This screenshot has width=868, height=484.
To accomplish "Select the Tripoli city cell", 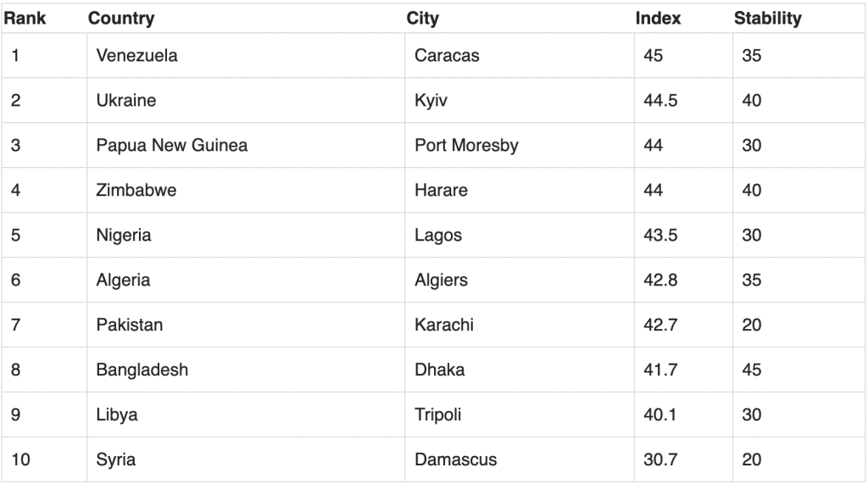I will [x=520, y=414].
